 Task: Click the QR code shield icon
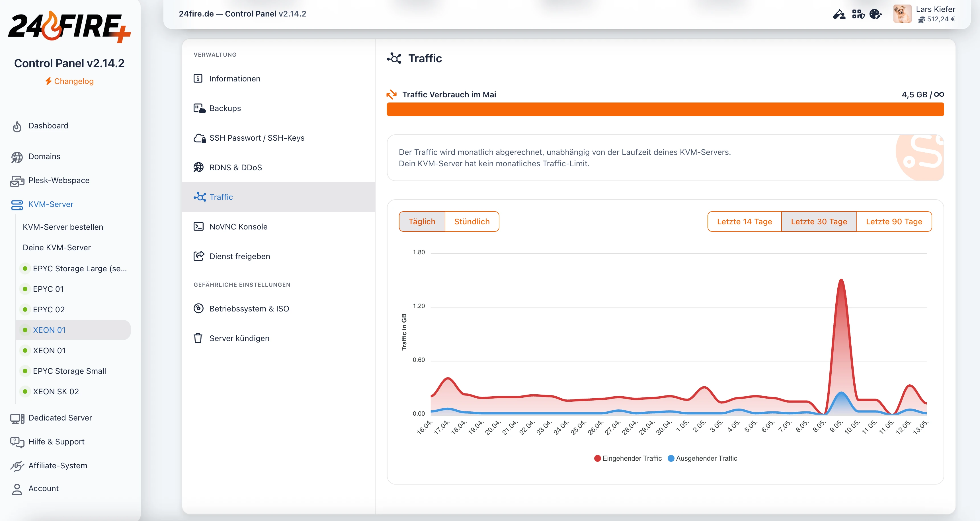(x=858, y=15)
